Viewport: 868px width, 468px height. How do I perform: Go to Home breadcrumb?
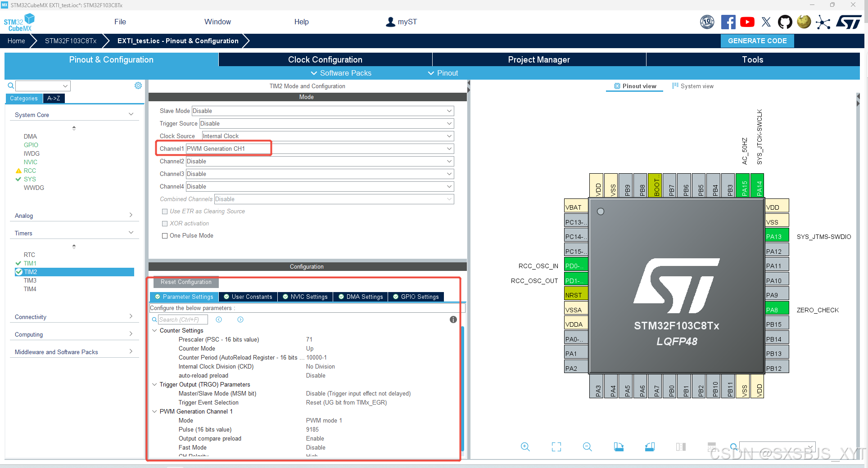[x=16, y=40]
